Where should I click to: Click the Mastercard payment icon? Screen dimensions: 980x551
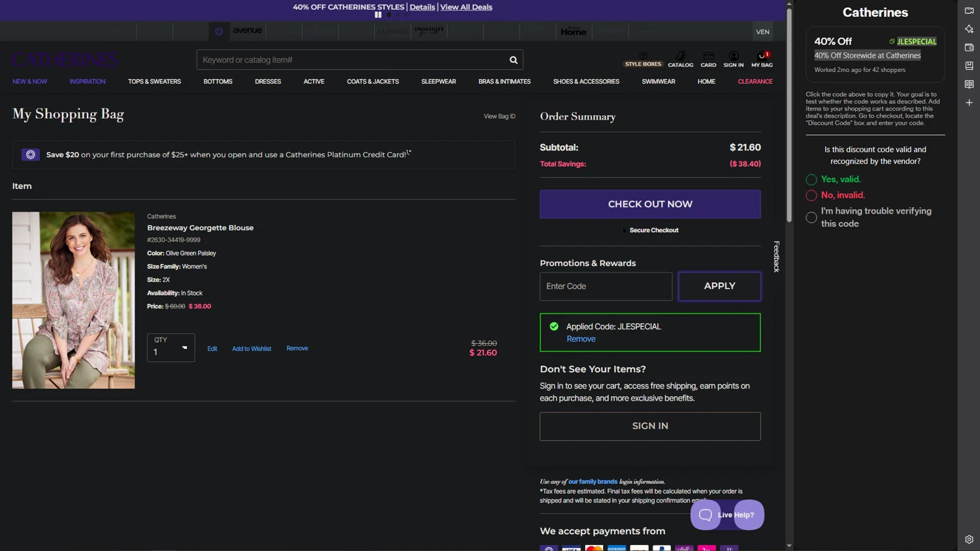(x=594, y=548)
